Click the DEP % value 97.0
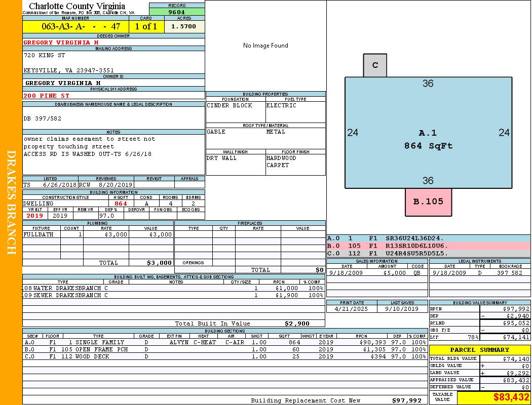The width and height of the screenshot is (532, 405). 107,216
